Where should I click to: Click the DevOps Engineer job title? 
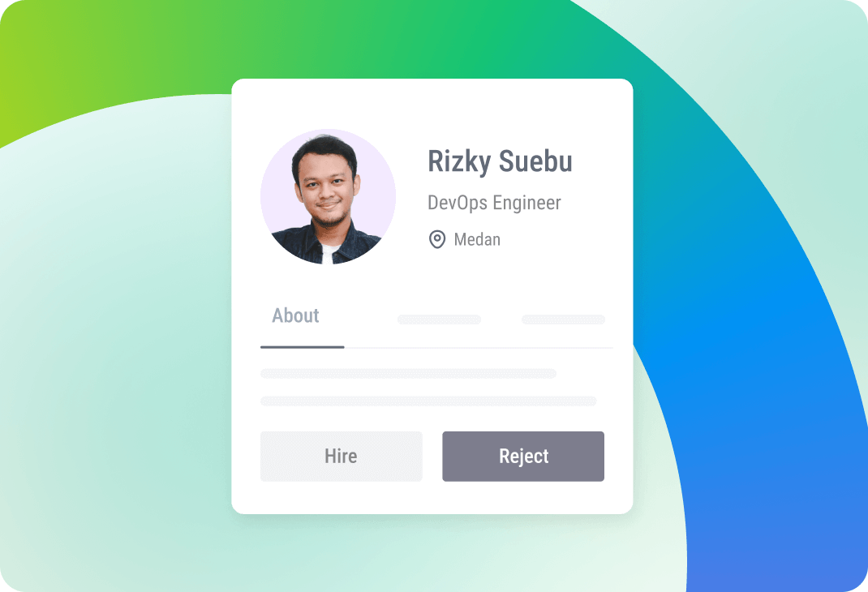point(494,203)
